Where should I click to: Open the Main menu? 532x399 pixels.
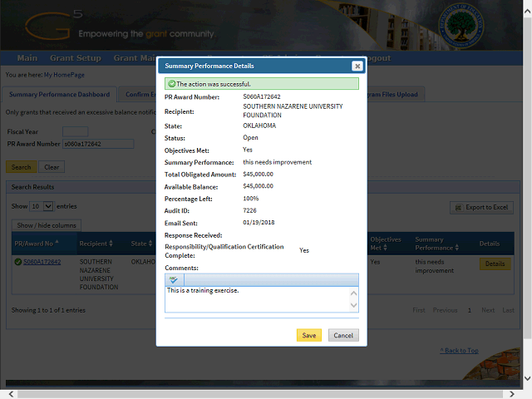tap(27, 58)
